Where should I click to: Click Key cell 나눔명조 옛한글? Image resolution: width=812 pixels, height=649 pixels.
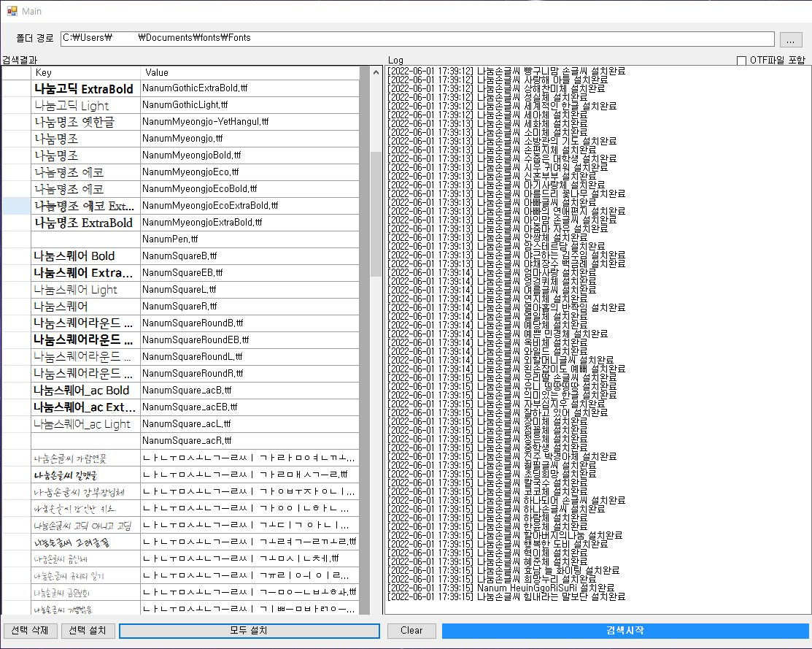point(86,122)
